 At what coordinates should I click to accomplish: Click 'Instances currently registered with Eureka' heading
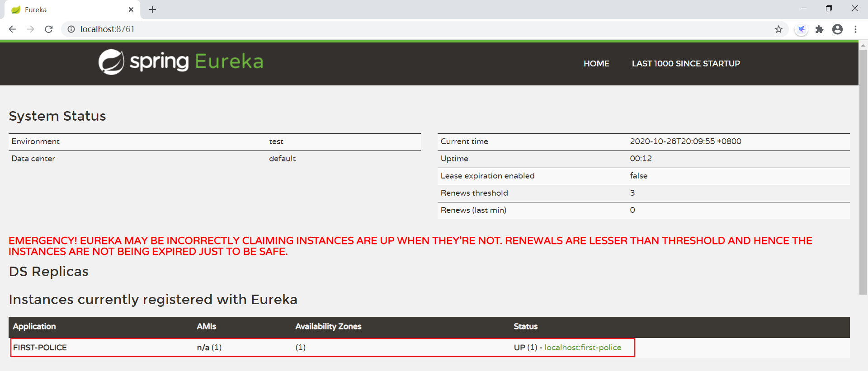pyautogui.click(x=153, y=300)
